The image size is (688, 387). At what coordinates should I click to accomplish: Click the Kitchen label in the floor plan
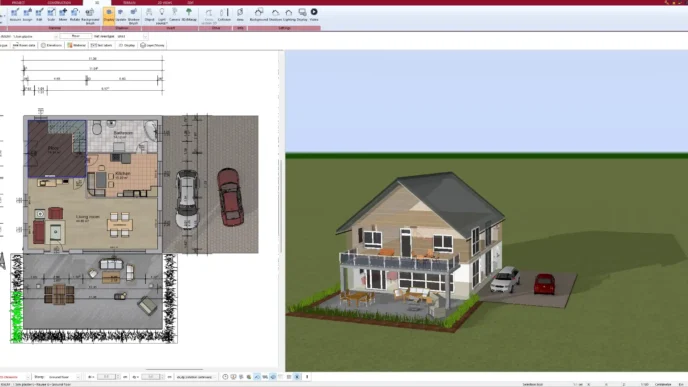(x=123, y=173)
